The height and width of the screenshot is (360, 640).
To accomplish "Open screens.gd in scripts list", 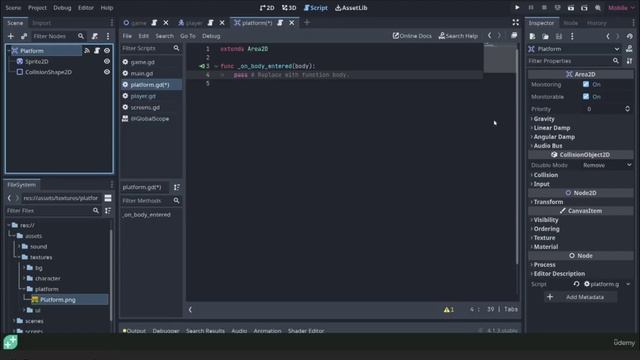I will pos(145,107).
